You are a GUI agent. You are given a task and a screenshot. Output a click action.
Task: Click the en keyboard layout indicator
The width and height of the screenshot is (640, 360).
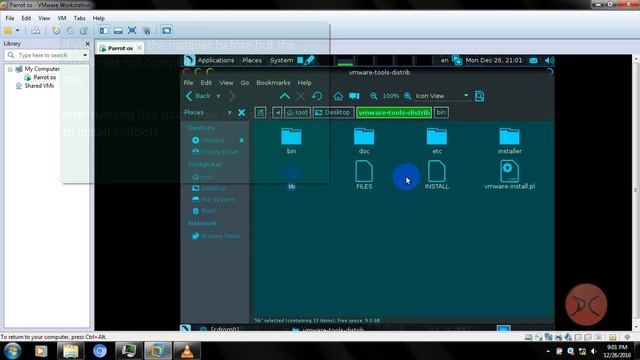click(444, 60)
